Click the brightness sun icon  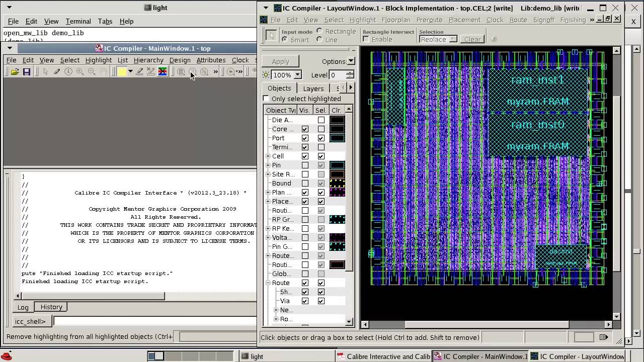266,75
